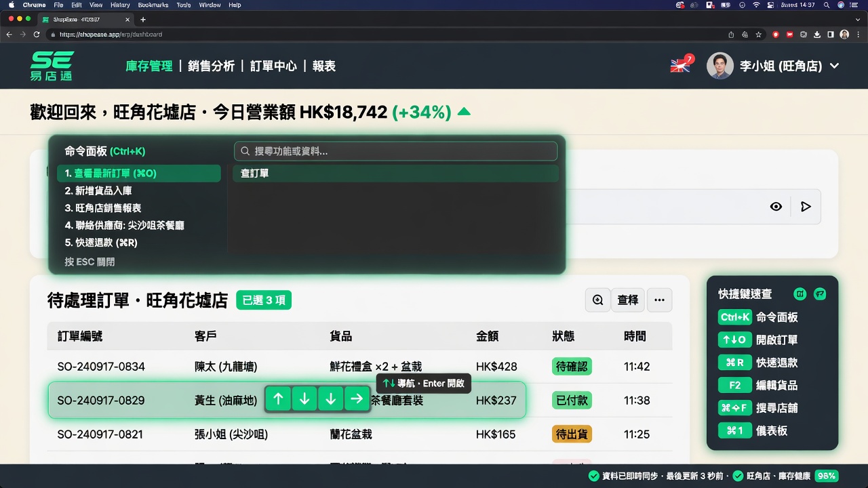Screen dimensions: 868x488
Task: Expand the 李小姐 (旺角店) account chevron
Action: pos(835,66)
